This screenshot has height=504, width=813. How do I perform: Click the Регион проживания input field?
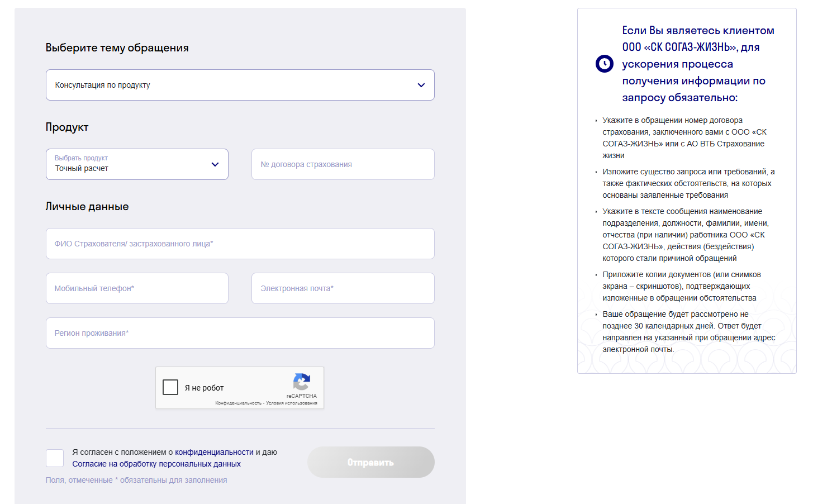(240, 333)
